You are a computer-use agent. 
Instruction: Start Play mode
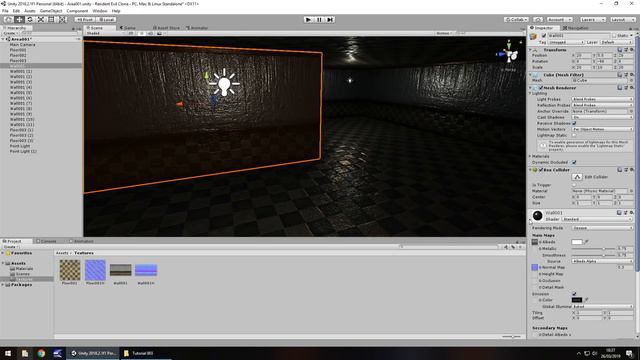click(x=309, y=20)
